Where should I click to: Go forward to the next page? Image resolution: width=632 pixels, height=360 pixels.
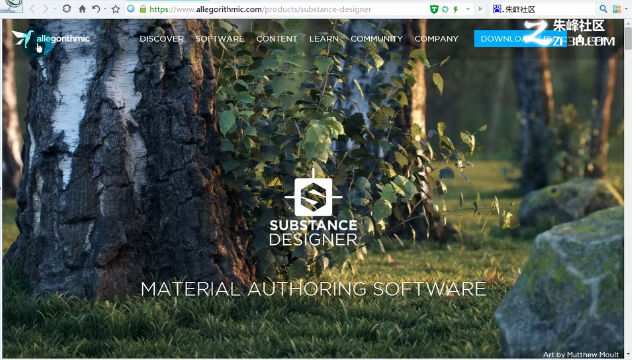click(46, 9)
